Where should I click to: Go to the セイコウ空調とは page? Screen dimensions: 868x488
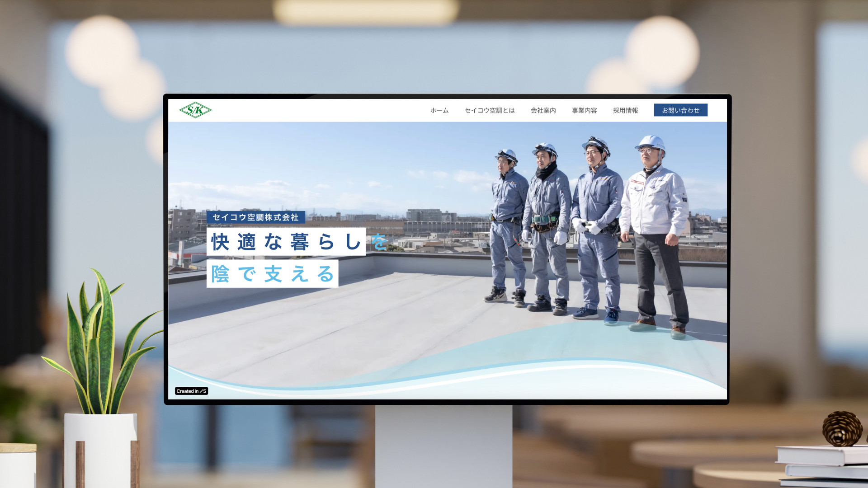(490, 110)
